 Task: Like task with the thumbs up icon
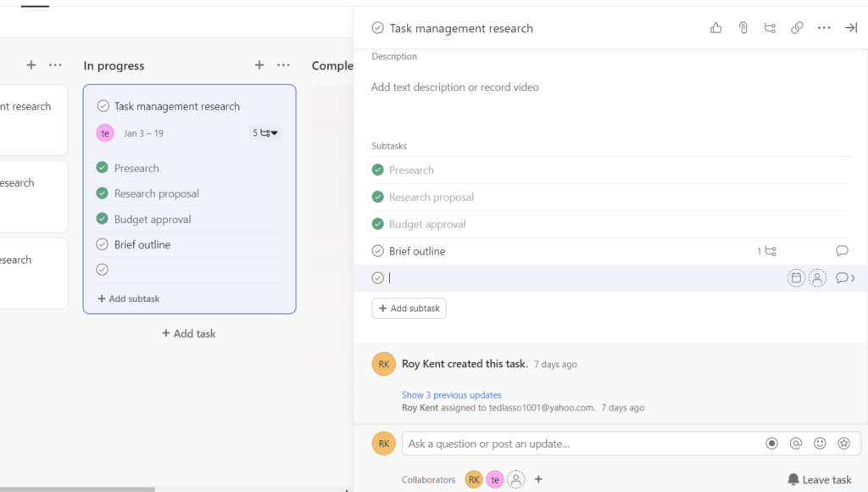(x=716, y=28)
